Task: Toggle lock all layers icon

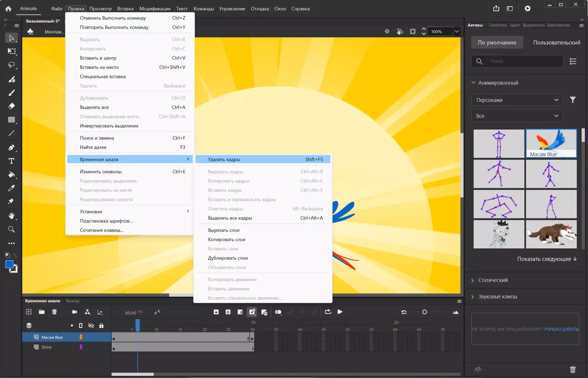Action: click(x=101, y=326)
